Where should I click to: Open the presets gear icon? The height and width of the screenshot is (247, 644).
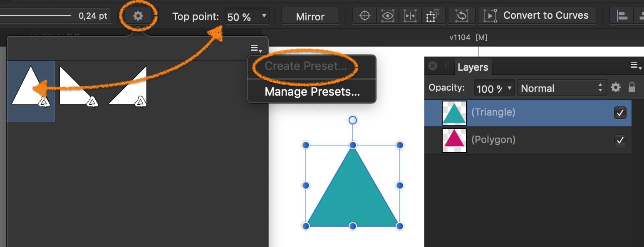[139, 15]
